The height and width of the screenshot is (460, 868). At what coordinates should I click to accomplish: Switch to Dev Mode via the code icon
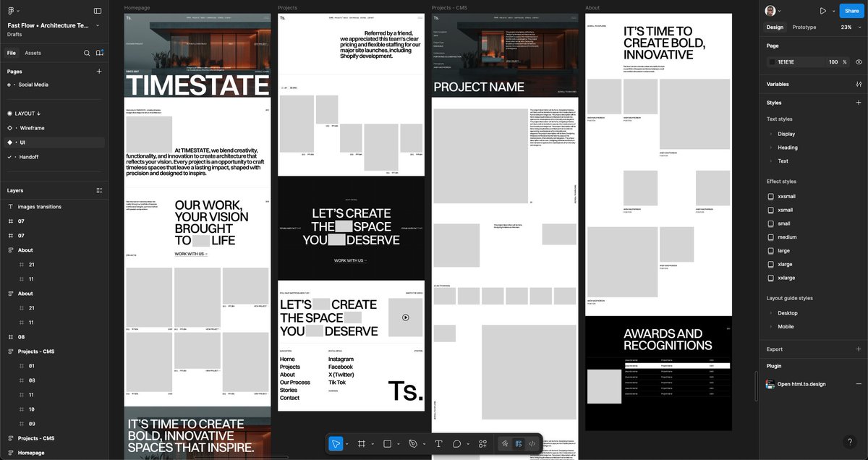coord(532,443)
